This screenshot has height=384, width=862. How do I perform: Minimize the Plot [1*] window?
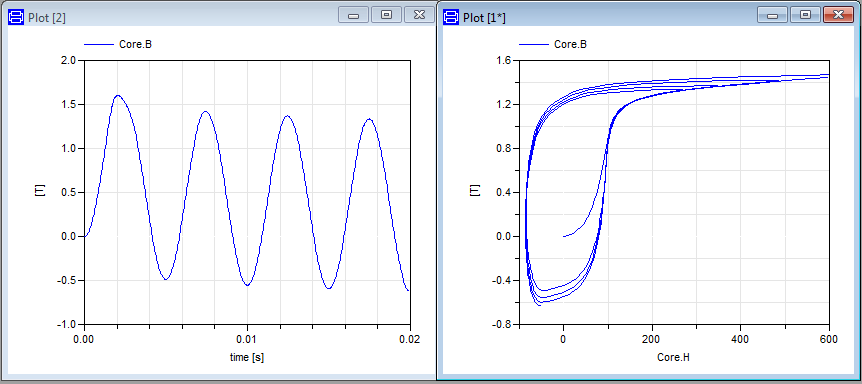[x=772, y=15]
